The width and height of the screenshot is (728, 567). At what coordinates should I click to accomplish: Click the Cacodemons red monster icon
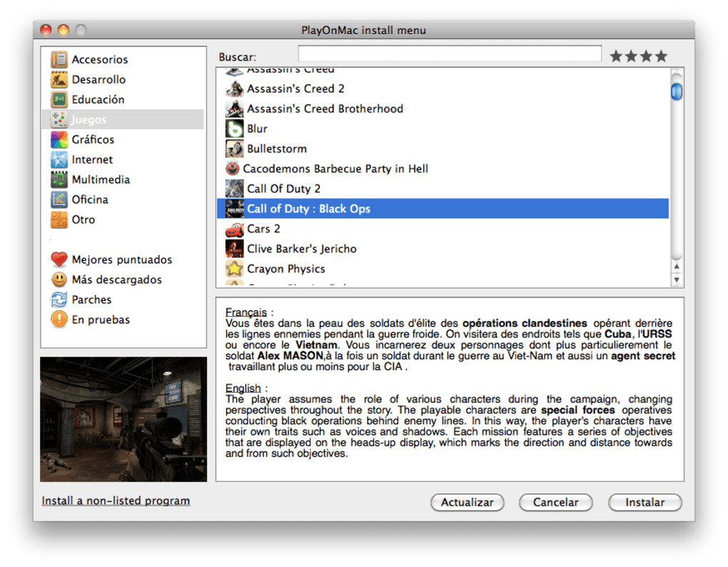coord(233,168)
